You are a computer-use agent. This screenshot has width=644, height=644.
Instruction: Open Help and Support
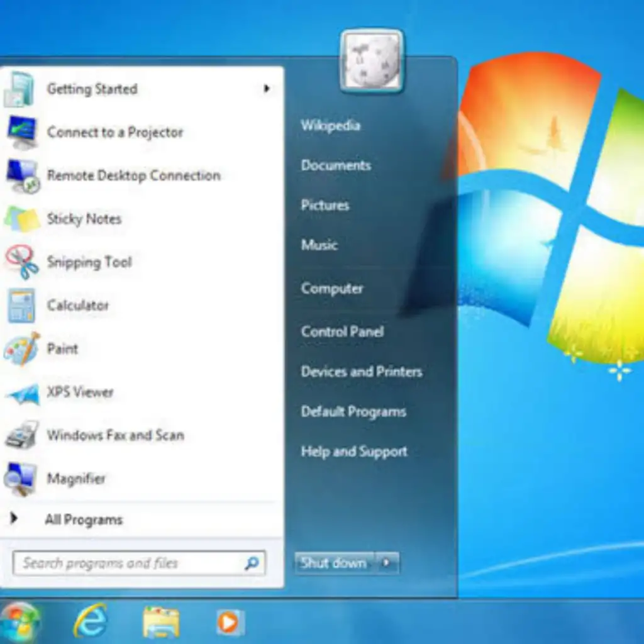[353, 452]
